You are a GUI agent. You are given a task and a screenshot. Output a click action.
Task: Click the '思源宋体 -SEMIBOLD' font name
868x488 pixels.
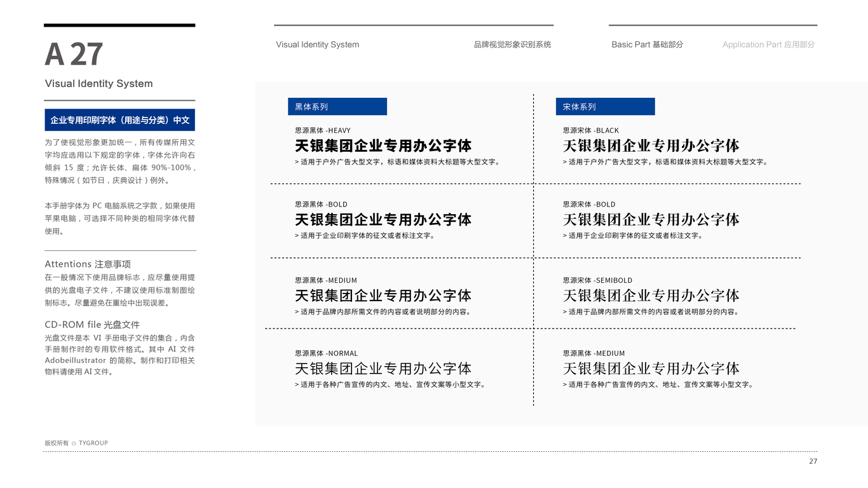[x=597, y=280]
